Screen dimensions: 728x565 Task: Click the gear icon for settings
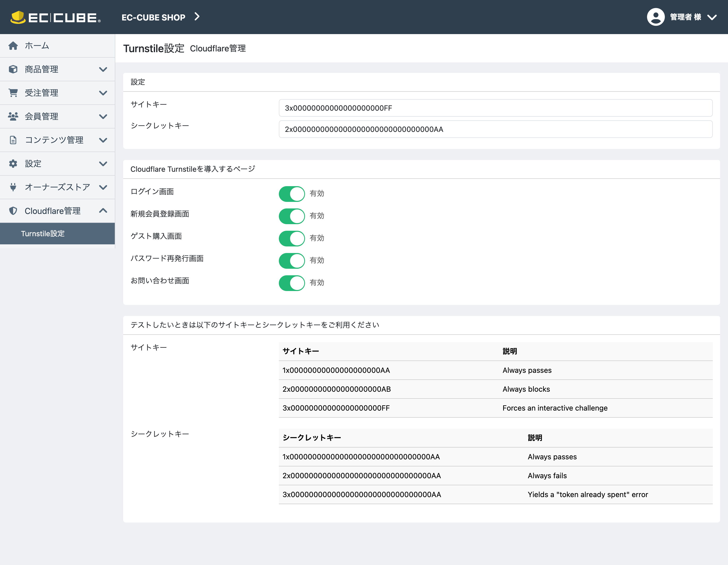[x=13, y=164]
